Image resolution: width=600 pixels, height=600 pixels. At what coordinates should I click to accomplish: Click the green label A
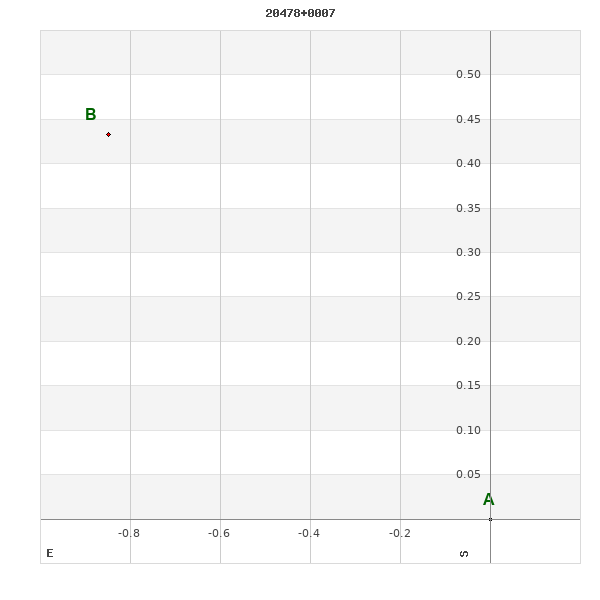(x=488, y=500)
